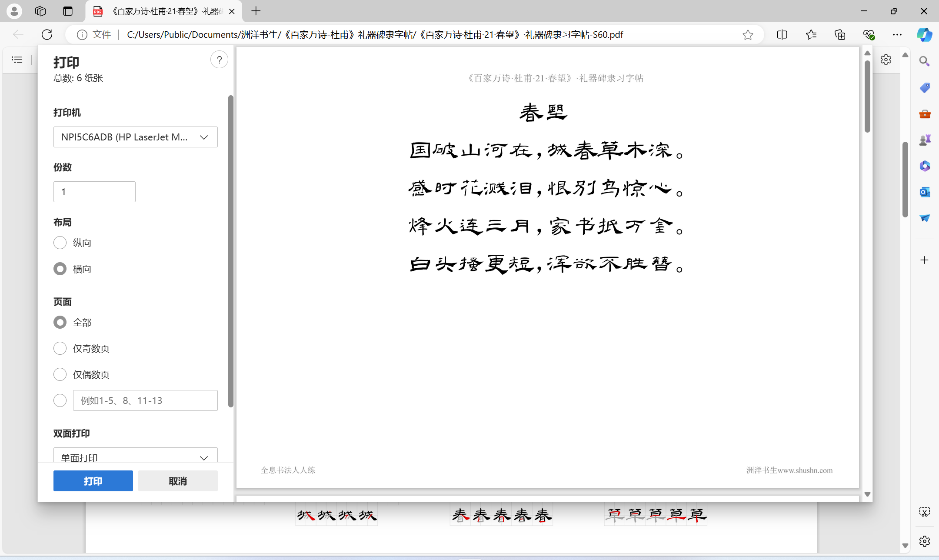
Task: Click the 洲洋书生www.shushn.com footer text
Action: point(789,470)
